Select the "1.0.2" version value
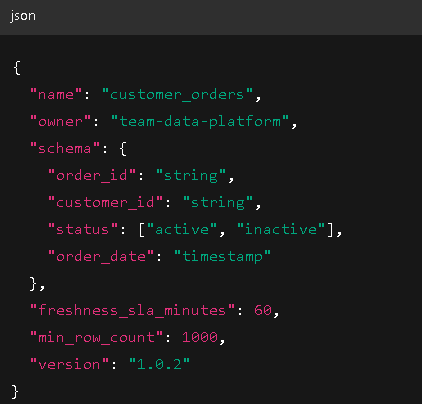 160,364
